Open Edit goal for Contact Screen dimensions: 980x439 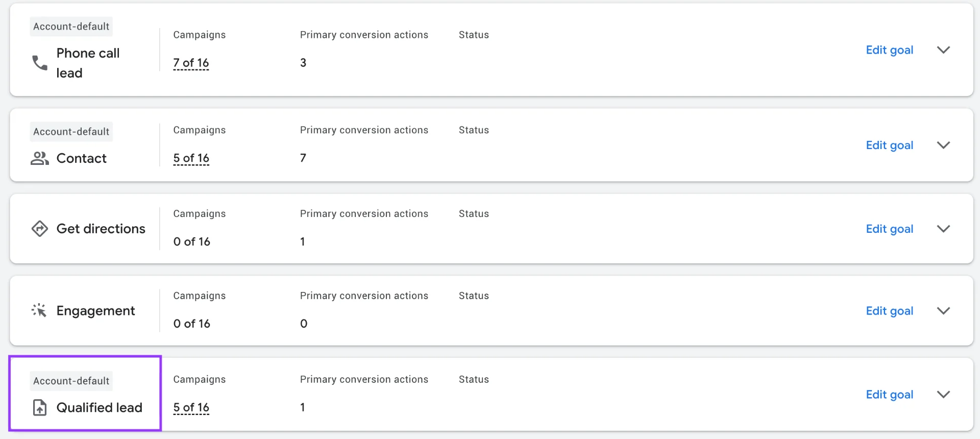890,145
